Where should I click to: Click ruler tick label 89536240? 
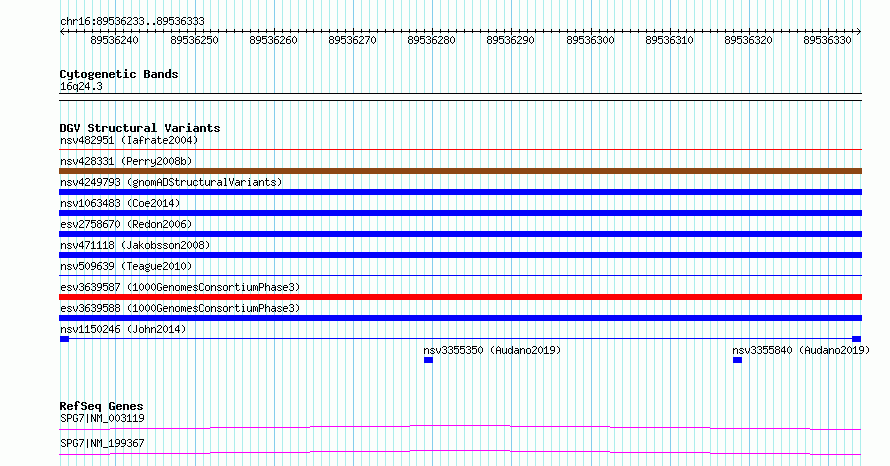pos(114,40)
